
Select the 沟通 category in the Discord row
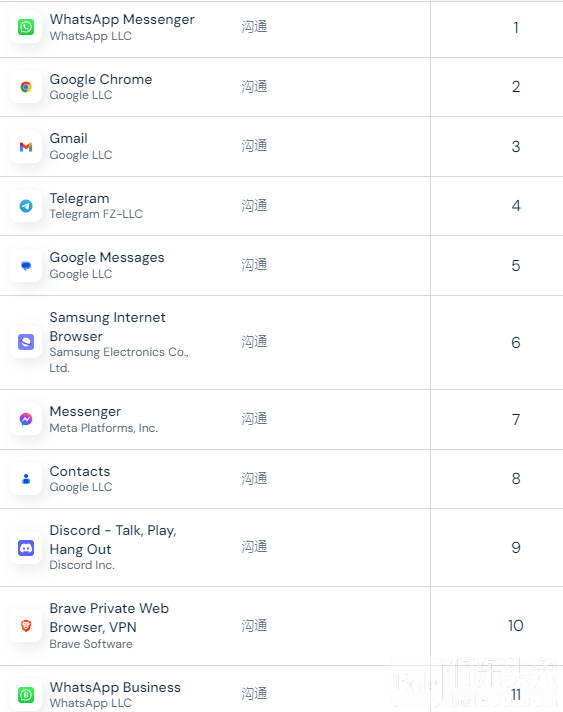254,547
